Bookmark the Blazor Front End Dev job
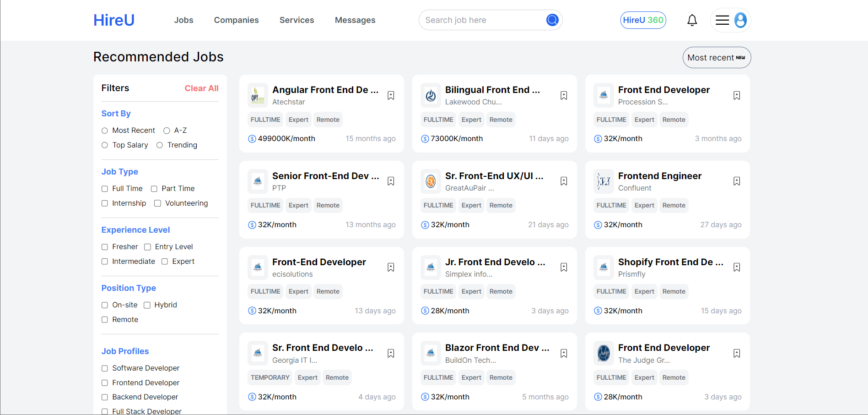 click(x=564, y=354)
